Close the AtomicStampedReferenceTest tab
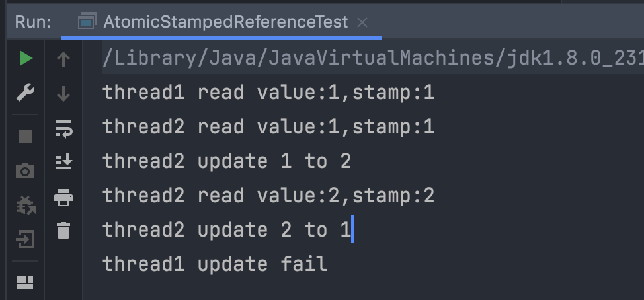 click(362, 23)
